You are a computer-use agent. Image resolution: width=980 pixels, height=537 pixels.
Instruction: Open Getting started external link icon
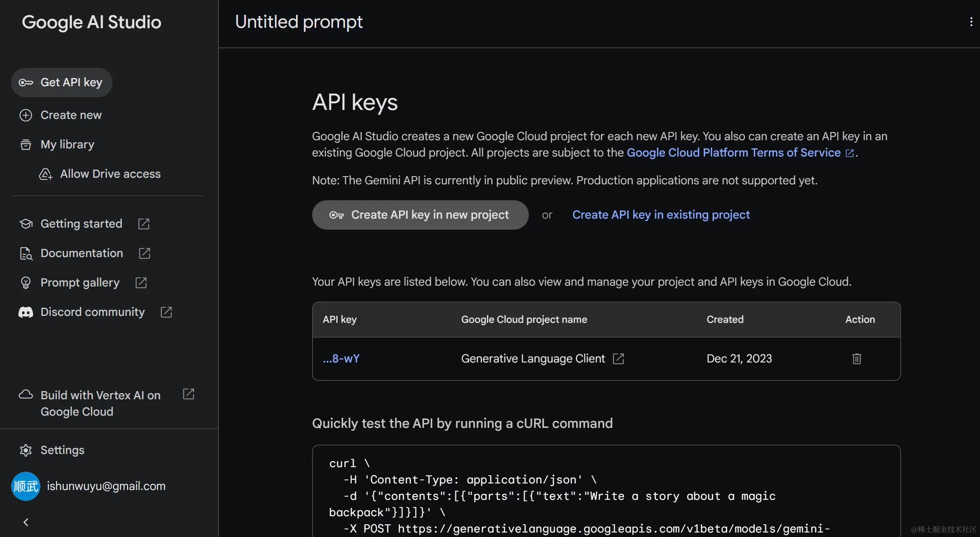tap(144, 224)
